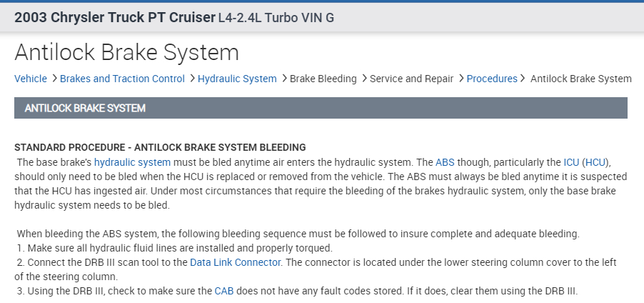Open Brakes and Traction Control breadcrumb
Viewport: 644px width, 303px height.
[x=122, y=79]
